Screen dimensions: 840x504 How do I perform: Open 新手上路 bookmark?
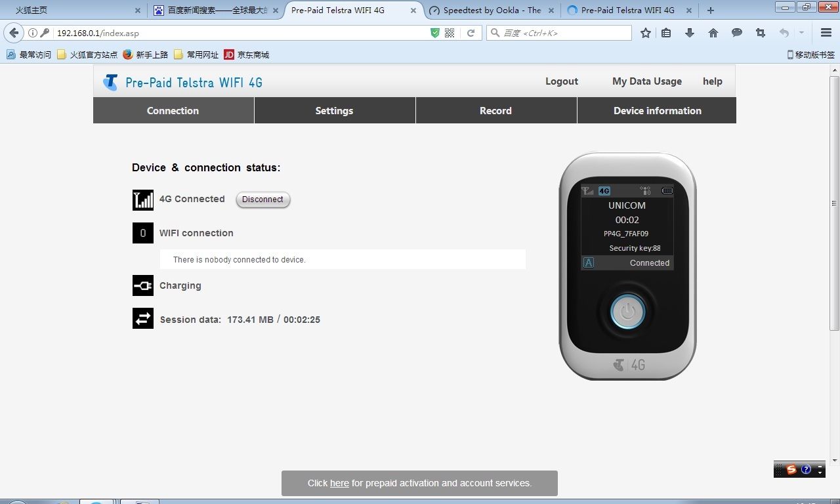146,54
